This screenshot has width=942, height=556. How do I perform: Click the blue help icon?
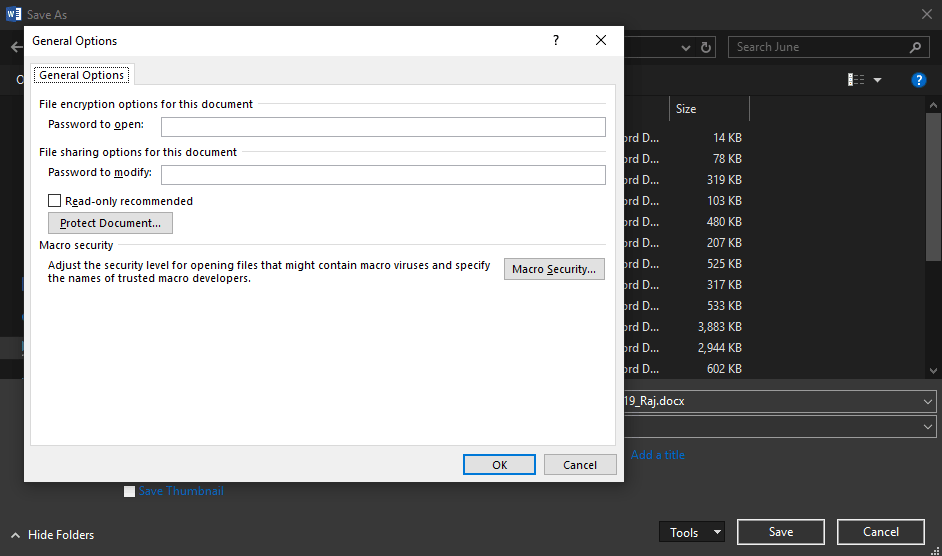918,80
